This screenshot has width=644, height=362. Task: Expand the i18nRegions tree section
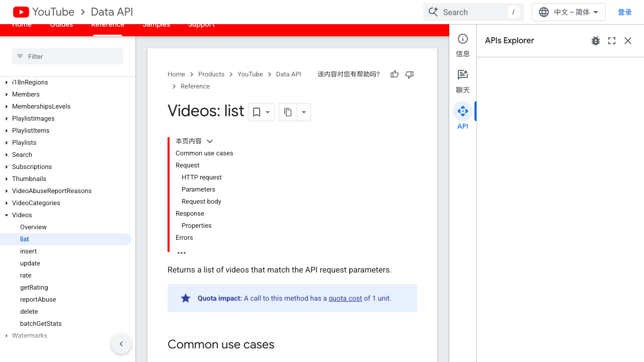pos(7,82)
